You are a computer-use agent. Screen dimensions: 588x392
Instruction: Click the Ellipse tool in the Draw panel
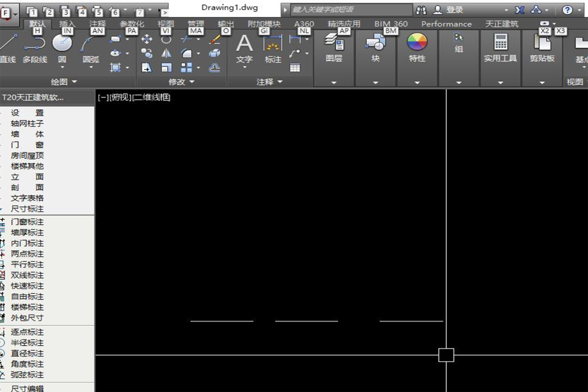point(115,53)
